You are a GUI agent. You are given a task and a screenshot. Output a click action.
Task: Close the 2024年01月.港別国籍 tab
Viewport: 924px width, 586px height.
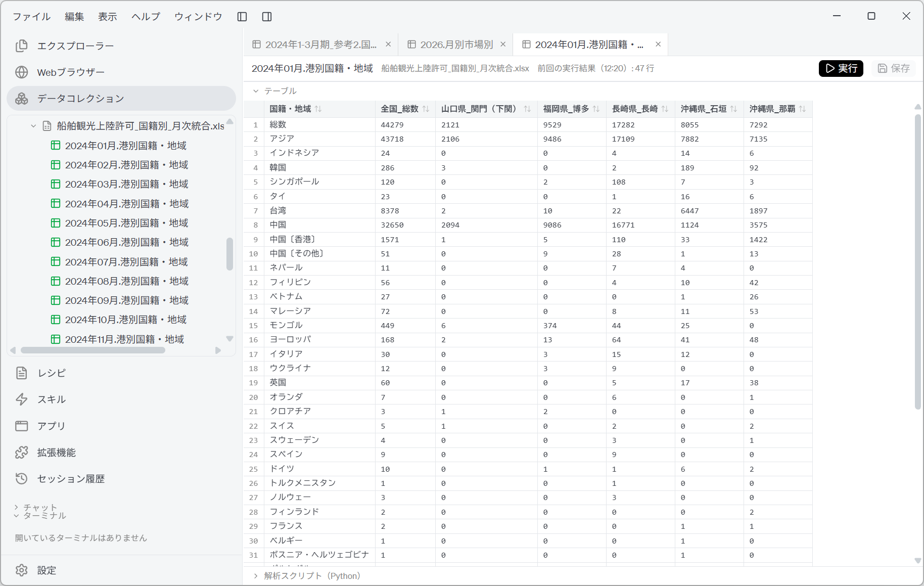click(658, 44)
